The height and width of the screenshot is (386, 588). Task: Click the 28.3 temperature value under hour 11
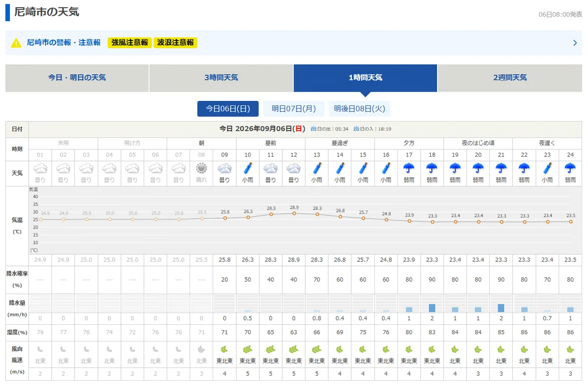270,260
